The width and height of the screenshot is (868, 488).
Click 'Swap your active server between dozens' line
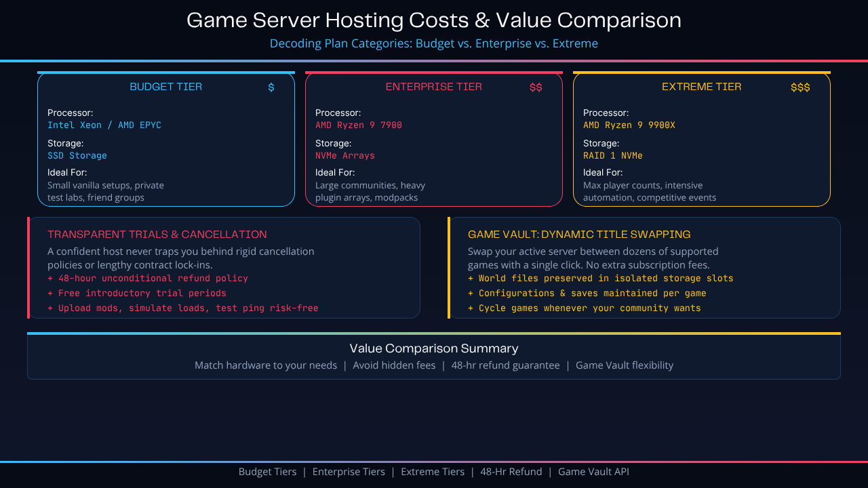tap(593, 251)
